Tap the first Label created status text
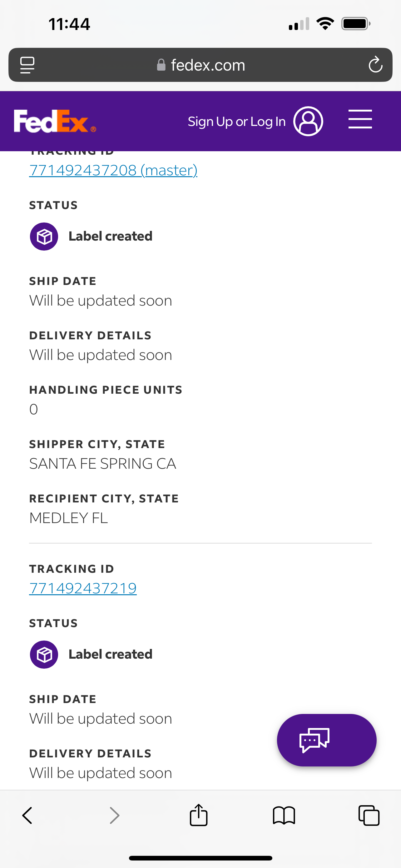This screenshot has width=401, height=868. [111, 237]
